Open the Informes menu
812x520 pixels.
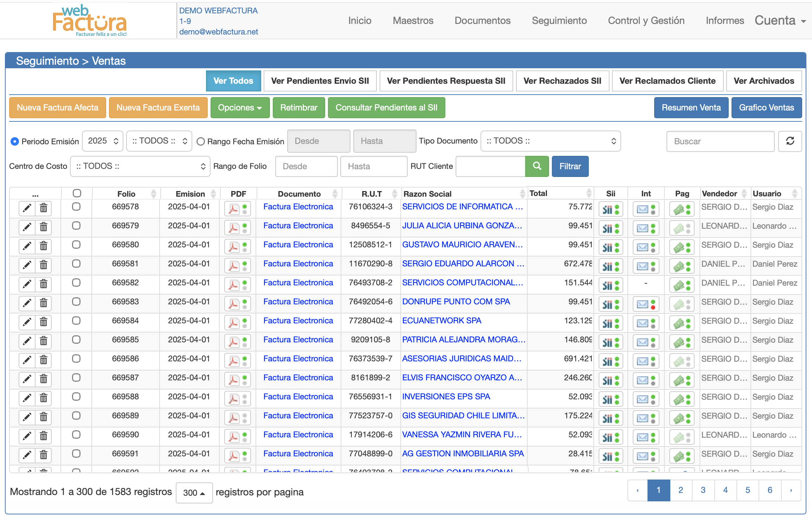725,20
